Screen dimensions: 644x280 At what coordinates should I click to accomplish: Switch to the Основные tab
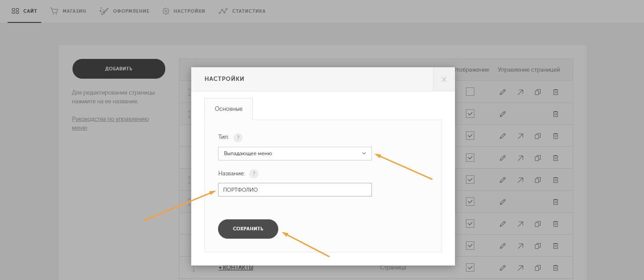[x=229, y=109]
